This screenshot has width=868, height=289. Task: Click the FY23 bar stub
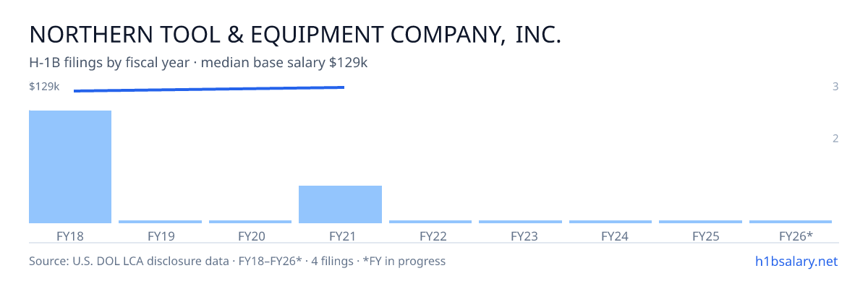520,222
